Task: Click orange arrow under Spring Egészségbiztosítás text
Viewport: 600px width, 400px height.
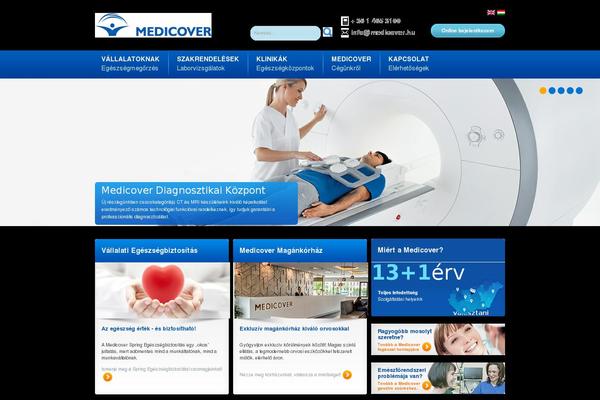Action: [108, 377]
